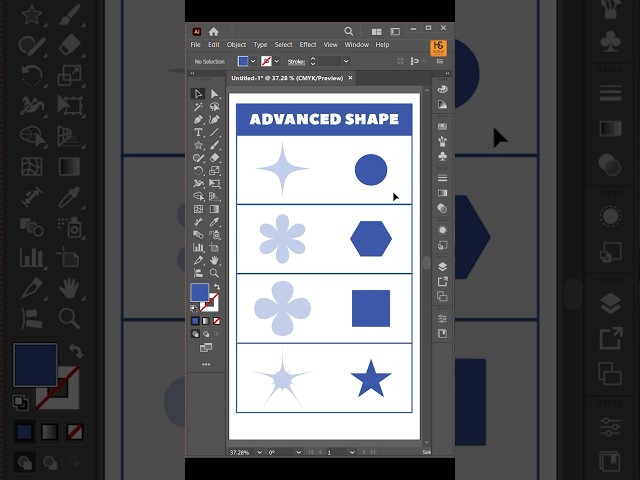Viewport: 640px width, 480px height.
Task: Set paint mode to None
Action: click(217, 321)
